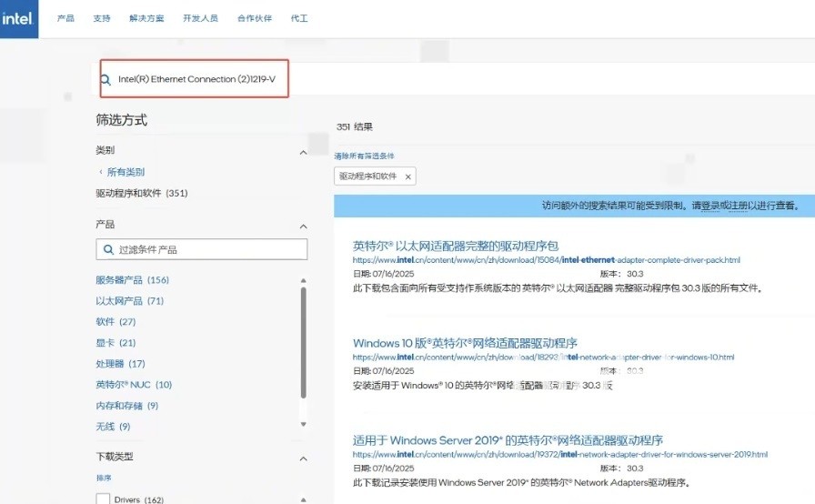Click the back arrow beside 所有类别

100,171
